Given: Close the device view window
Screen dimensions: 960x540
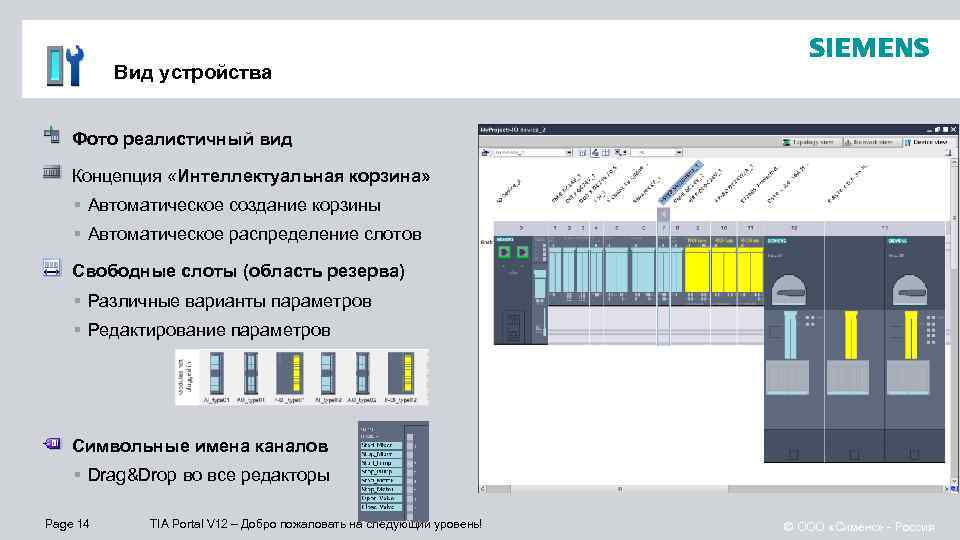Looking at the screenshot, I should (x=953, y=130).
